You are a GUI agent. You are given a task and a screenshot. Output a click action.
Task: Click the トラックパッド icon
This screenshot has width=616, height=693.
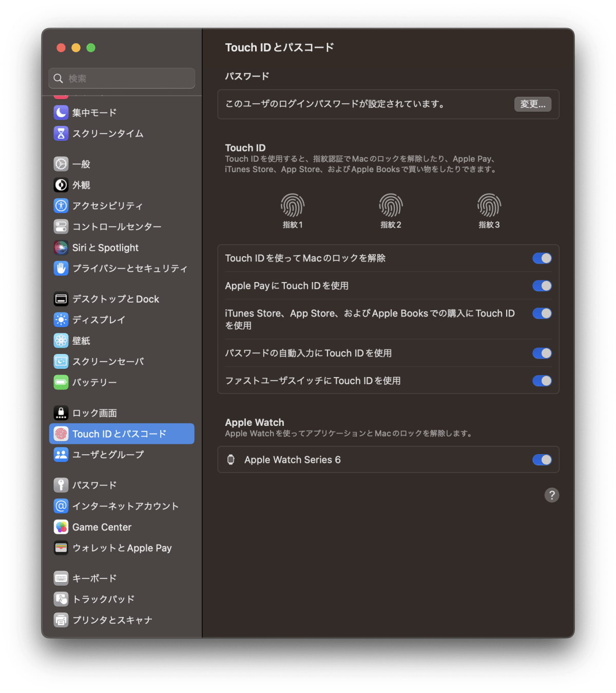point(61,599)
